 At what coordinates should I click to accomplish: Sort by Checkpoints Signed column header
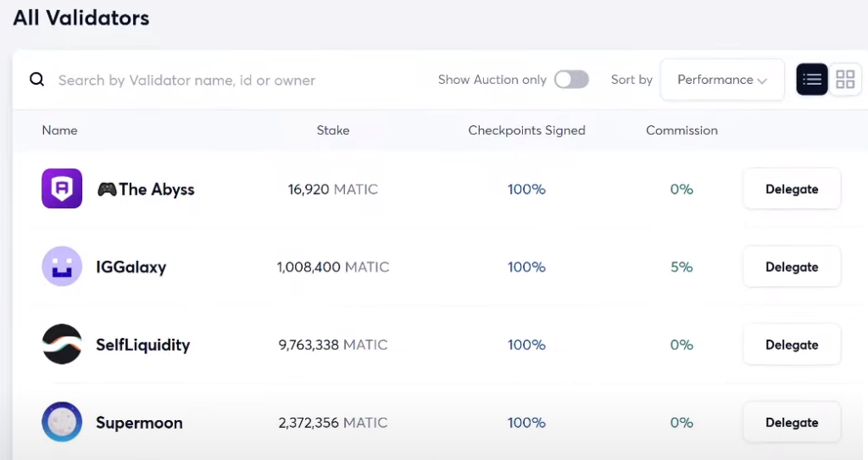tap(526, 130)
